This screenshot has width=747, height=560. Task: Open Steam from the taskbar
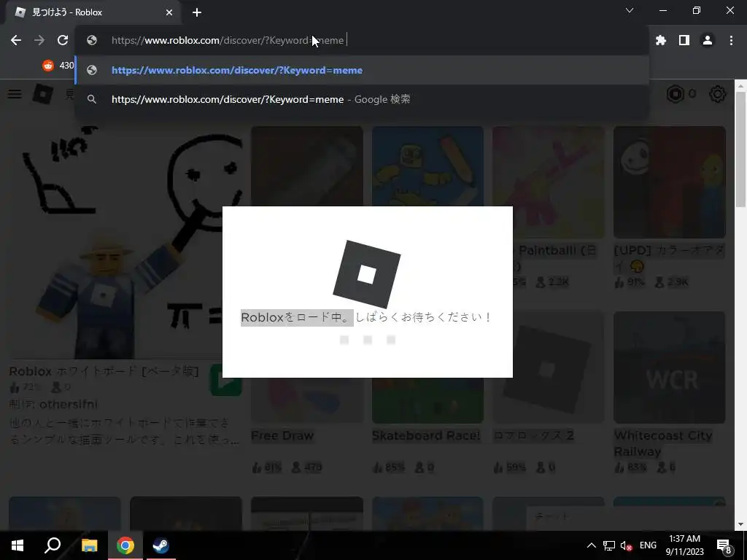click(161, 545)
